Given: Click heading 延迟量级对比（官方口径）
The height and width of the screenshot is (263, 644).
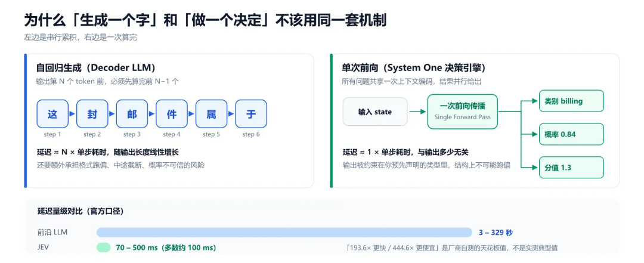Looking at the screenshot, I should (x=80, y=211).
